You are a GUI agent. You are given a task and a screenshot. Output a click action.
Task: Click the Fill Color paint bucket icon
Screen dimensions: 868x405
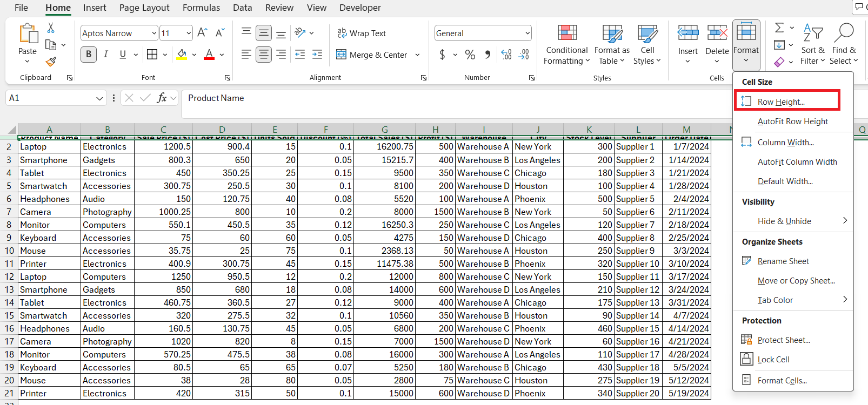pyautogui.click(x=182, y=55)
